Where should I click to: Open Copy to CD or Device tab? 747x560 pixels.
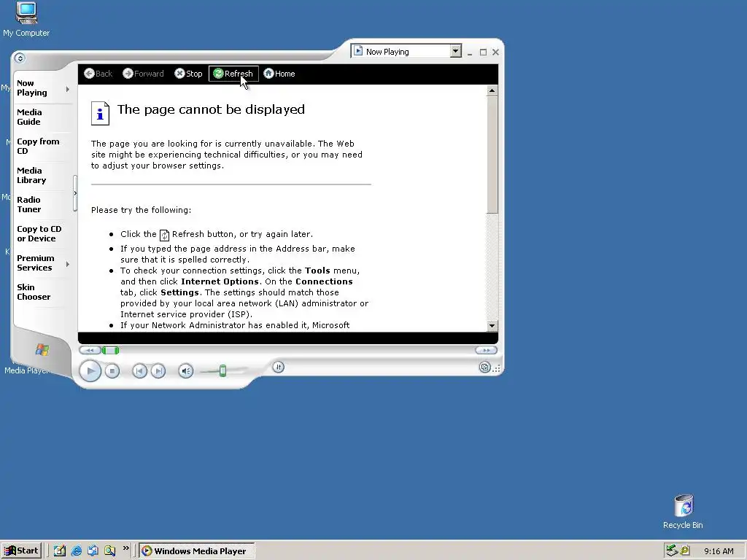(x=41, y=234)
